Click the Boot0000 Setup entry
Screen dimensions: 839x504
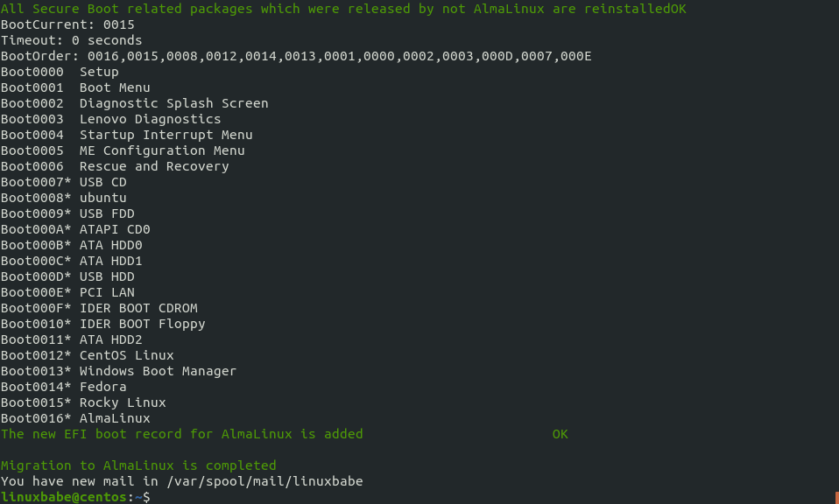pos(60,72)
